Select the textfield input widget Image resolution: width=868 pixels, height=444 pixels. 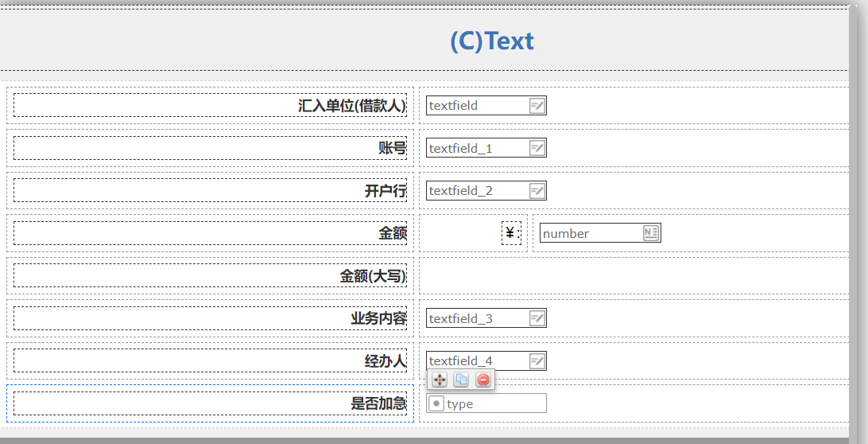[x=486, y=105]
